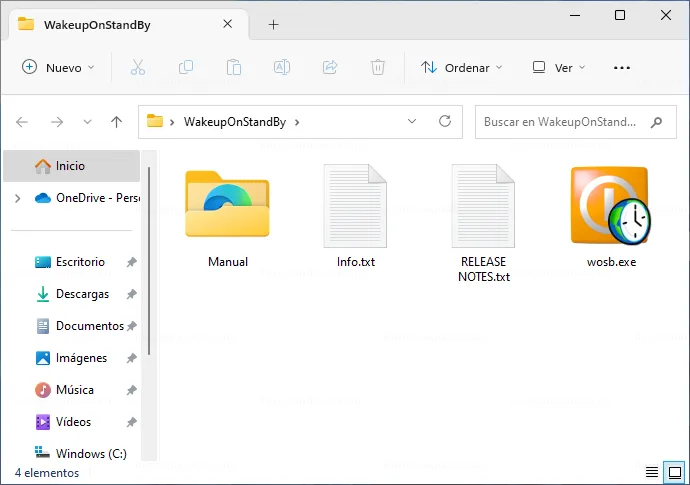The height and width of the screenshot is (485, 690).
Task: Select WakeupOnStandBy breadcrumb in address bar
Action: [235, 121]
